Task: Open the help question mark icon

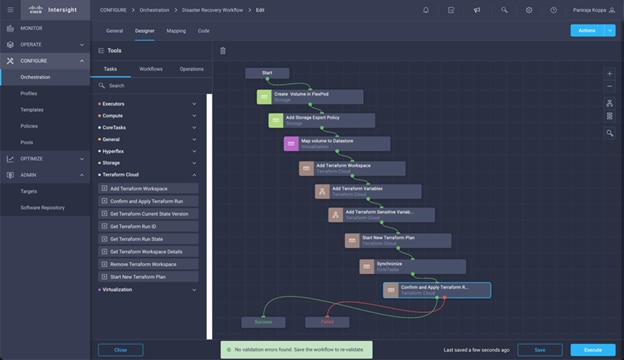Action: tap(554, 10)
